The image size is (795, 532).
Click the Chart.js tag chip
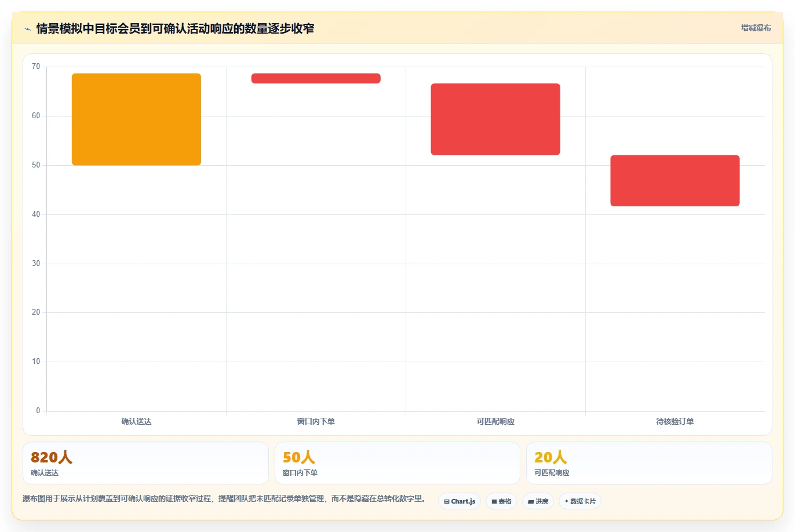pos(460,501)
